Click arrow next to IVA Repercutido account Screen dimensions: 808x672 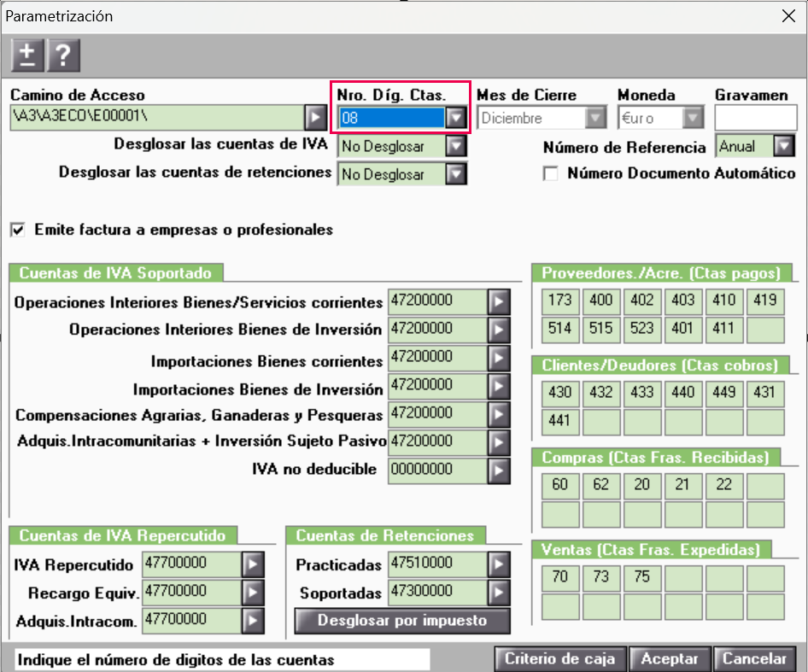254,564
